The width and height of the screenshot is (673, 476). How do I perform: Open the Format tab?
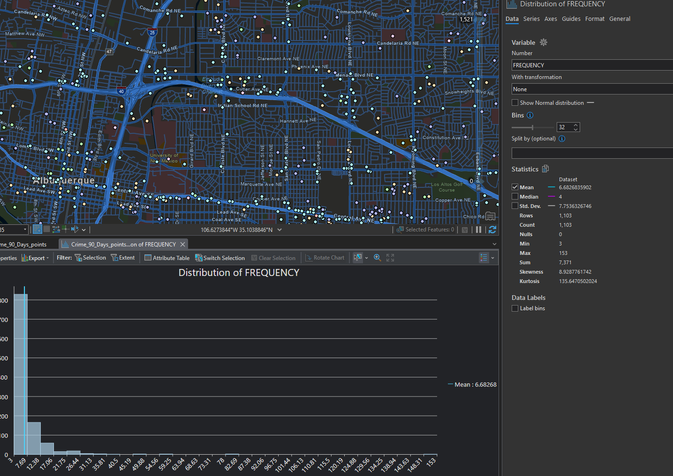(x=594, y=19)
